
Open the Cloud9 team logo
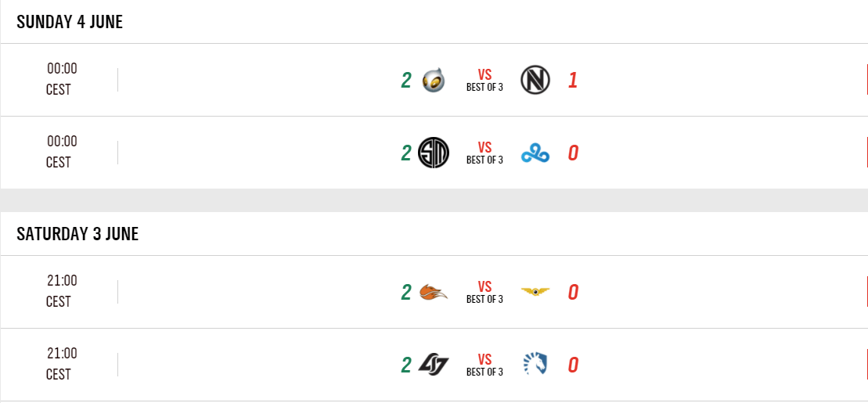coord(535,153)
